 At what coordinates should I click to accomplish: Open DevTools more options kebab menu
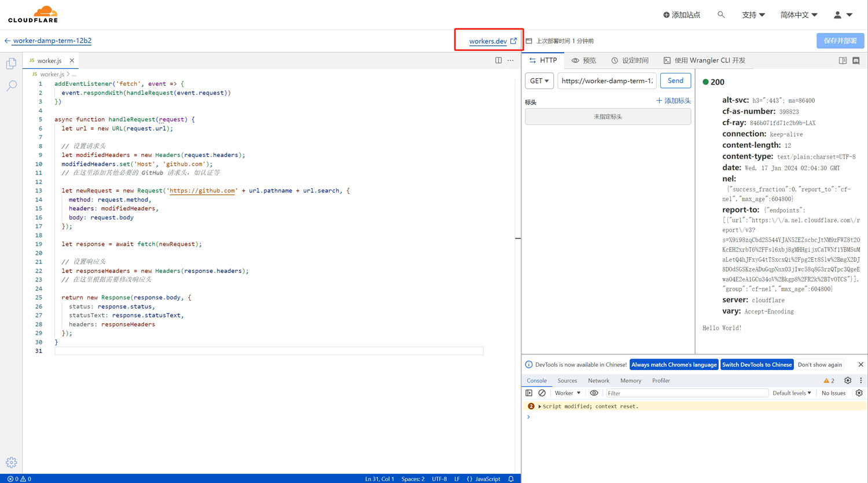[860, 380]
